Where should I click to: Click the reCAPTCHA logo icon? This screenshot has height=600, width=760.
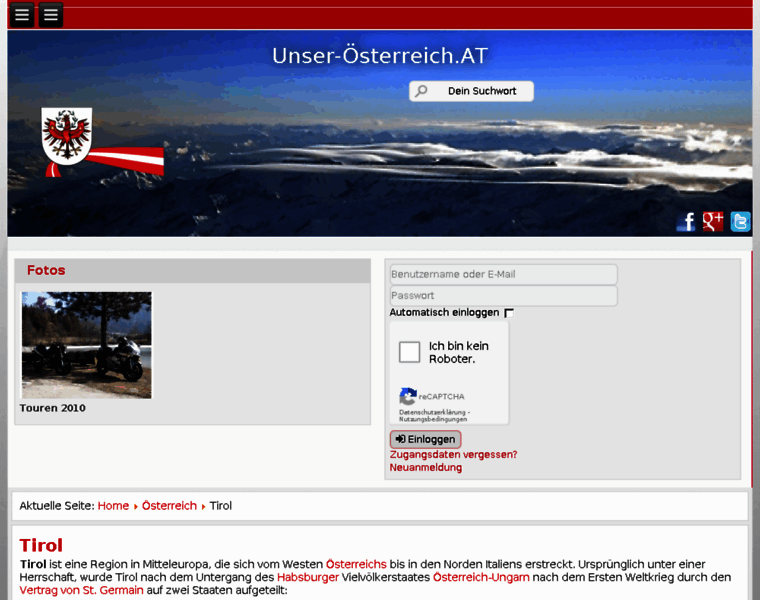click(408, 396)
